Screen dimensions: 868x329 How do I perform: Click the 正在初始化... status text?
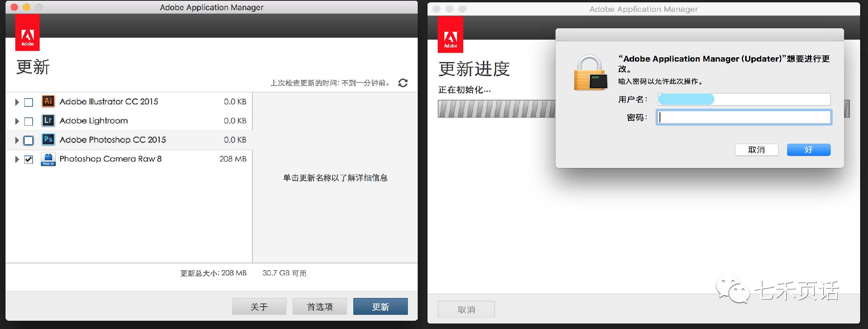pyautogui.click(x=464, y=90)
